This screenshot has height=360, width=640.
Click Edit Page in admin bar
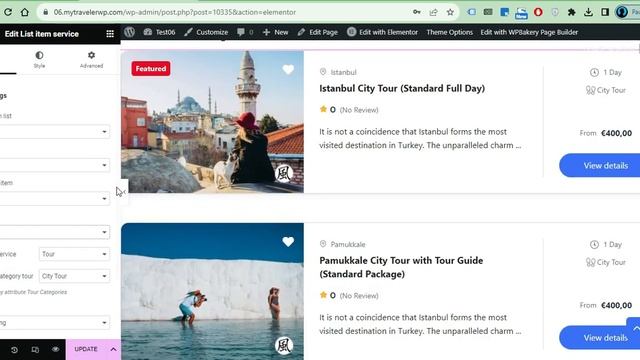click(318, 32)
